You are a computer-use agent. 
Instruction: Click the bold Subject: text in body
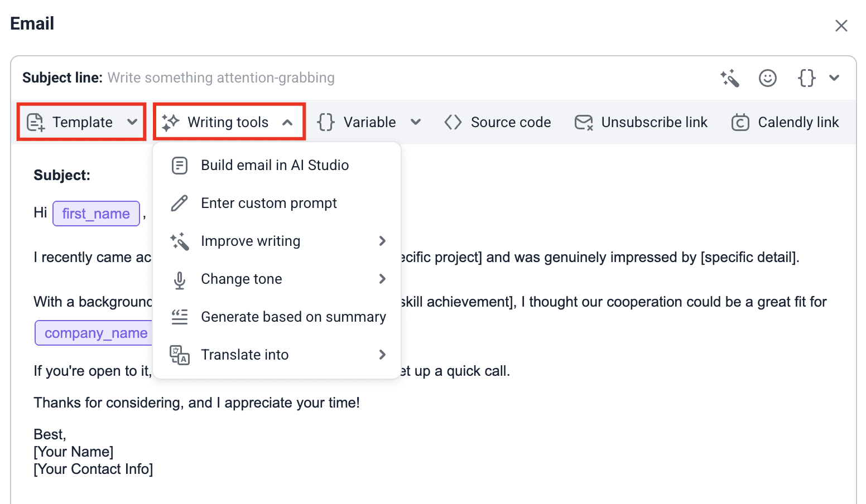62,175
